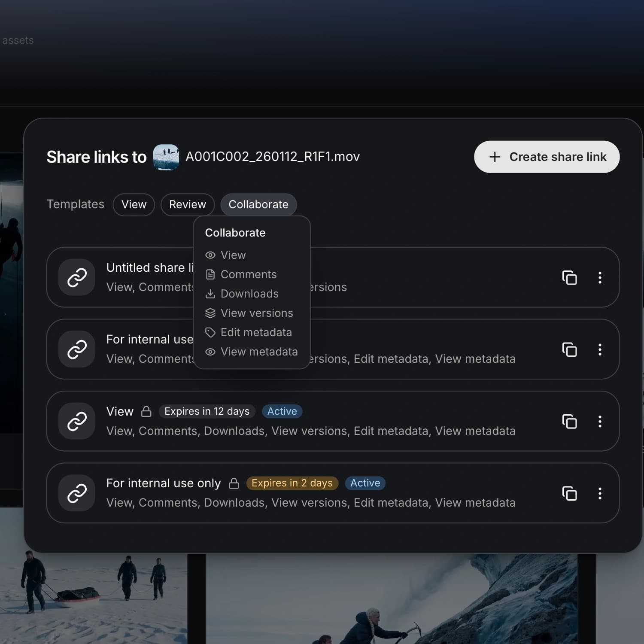Open more options for 2-day expiring link

[x=600, y=493]
